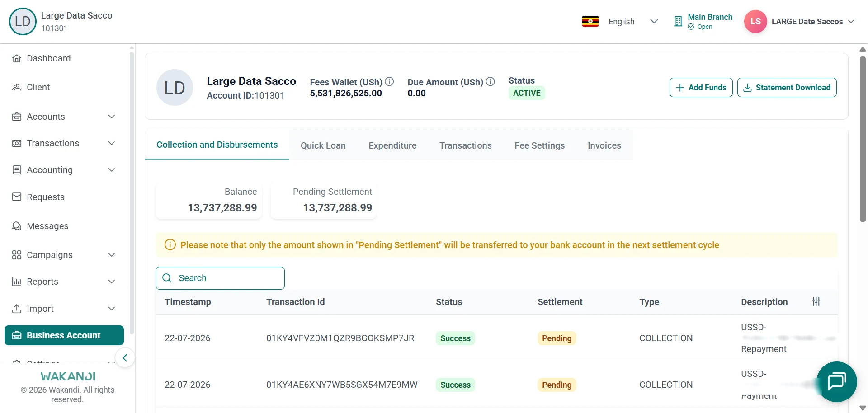
Task: Click the Due Amount info icon
Action: point(491,82)
